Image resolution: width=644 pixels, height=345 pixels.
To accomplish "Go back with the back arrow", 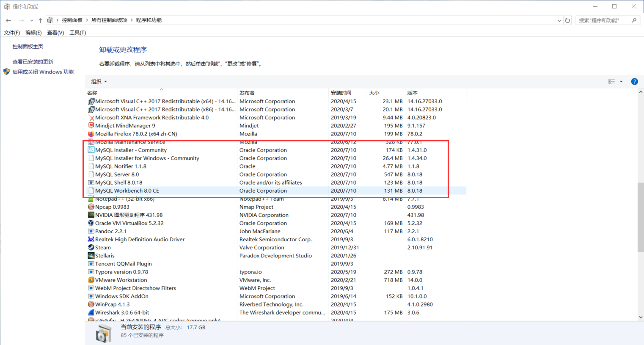I will point(8,20).
